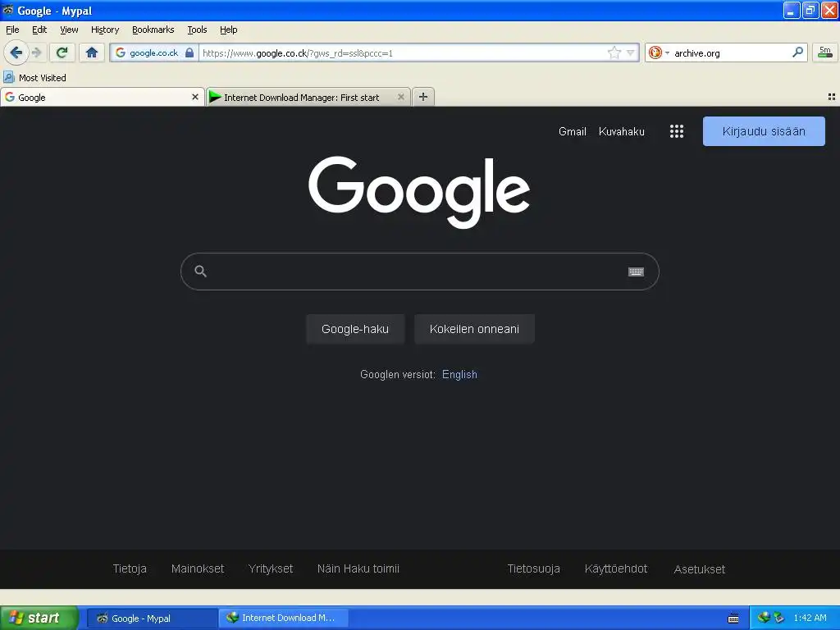The width and height of the screenshot is (840, 630).
Task: Open a new tab with the plus button
Action: click(422, 97)
